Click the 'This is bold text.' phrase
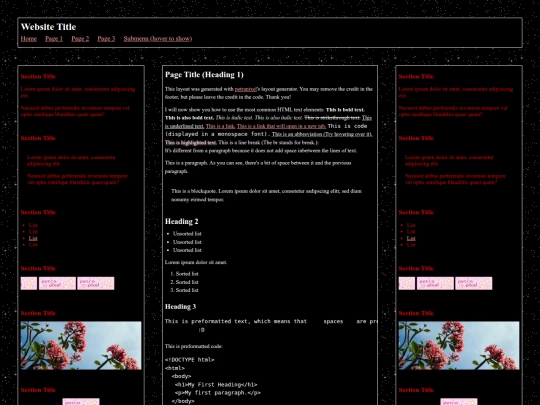540x405 pixels. (x=345, y=110)
